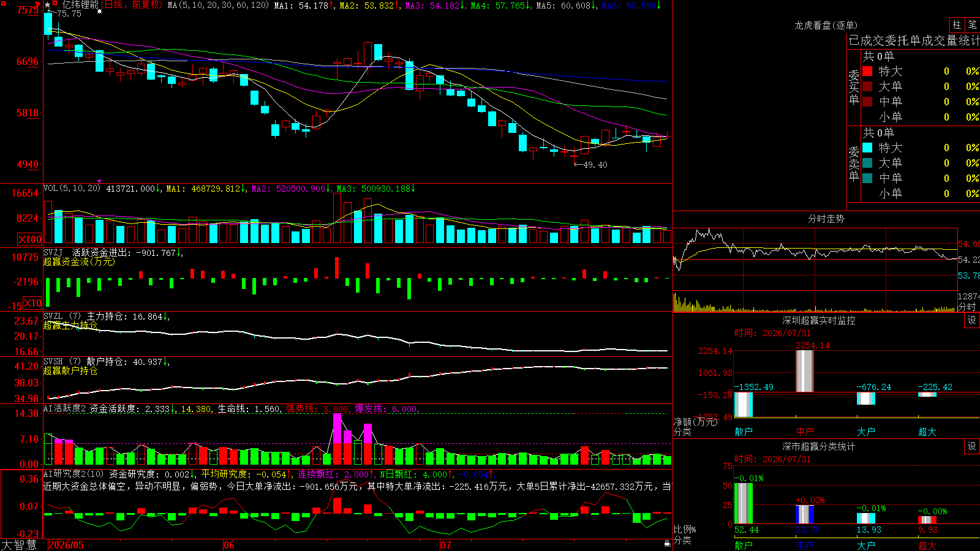Click the red gear icon before the stock name
980x551 pixels.
[55, 4]
